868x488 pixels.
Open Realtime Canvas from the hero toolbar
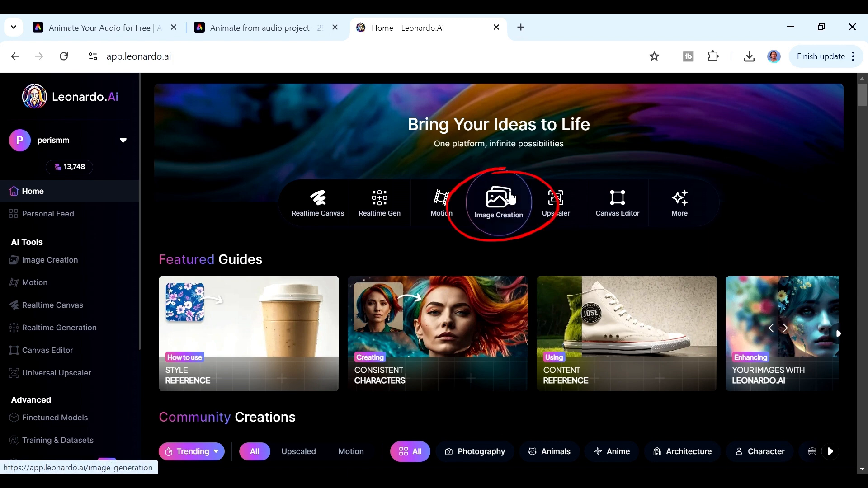pyautogui.click(x=318, y=203)
